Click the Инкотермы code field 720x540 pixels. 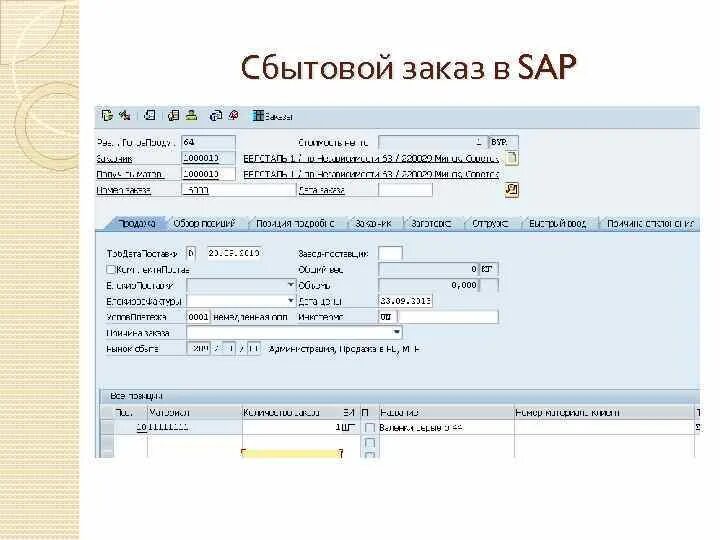pos(387,317)
